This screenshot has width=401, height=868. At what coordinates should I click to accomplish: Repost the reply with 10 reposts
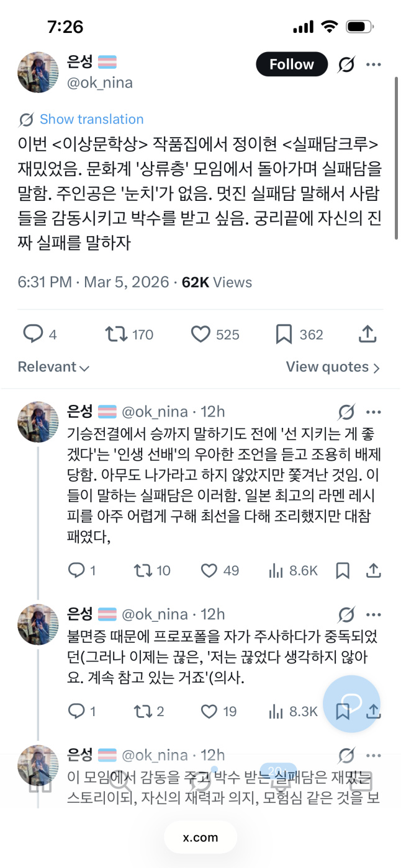(x=144, y=570)
